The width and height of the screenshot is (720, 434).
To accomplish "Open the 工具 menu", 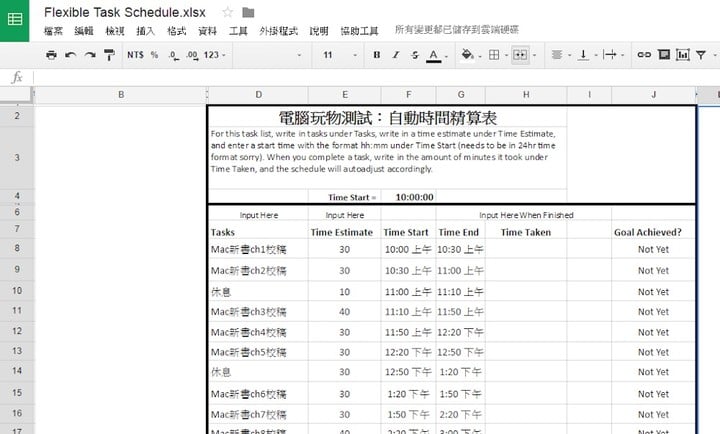I will coord(238,31).
